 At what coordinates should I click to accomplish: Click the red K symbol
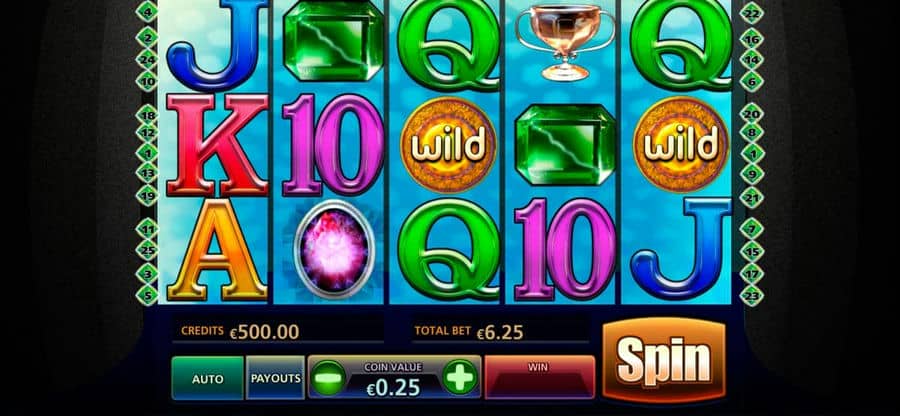click(x=218, y=146)
